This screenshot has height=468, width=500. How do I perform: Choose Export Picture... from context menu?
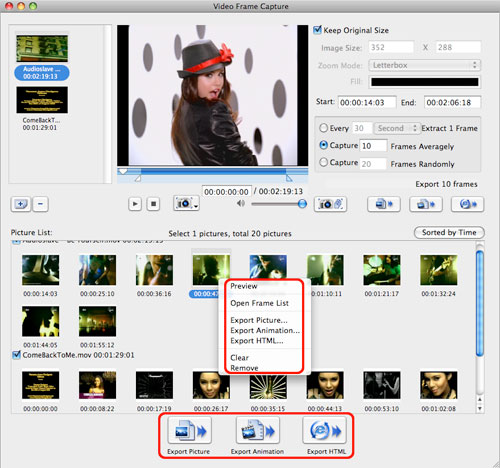(259, 320)
